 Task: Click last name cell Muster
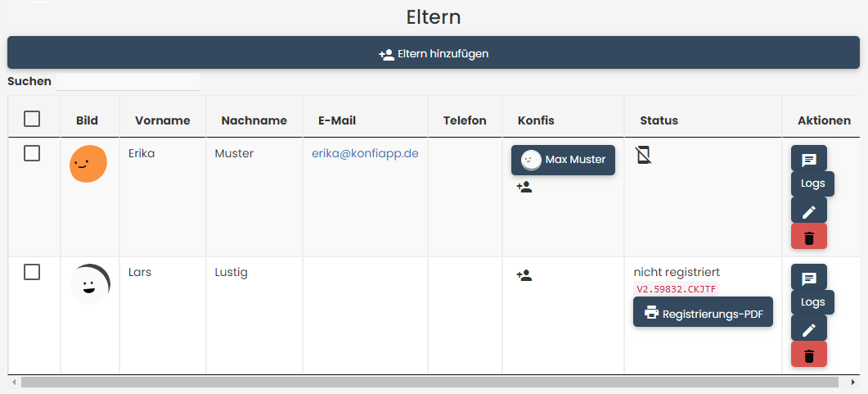(x=234, y=153)
